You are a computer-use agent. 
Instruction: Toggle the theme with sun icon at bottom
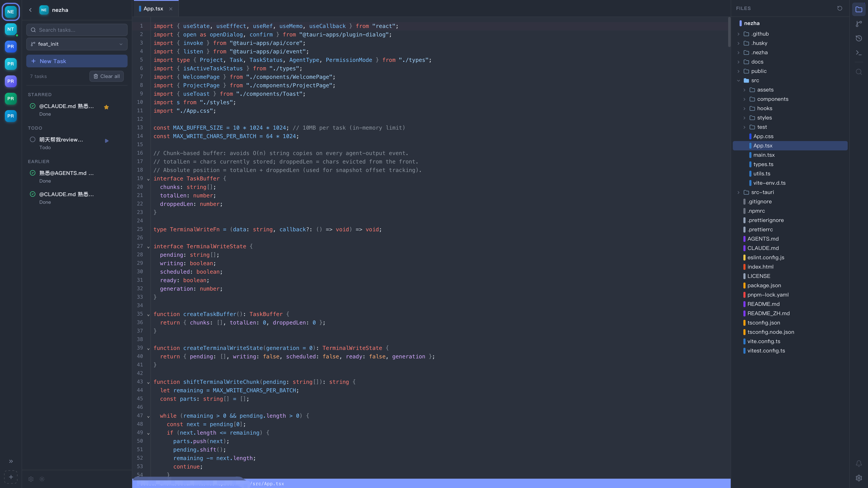[x=42, y=479]
